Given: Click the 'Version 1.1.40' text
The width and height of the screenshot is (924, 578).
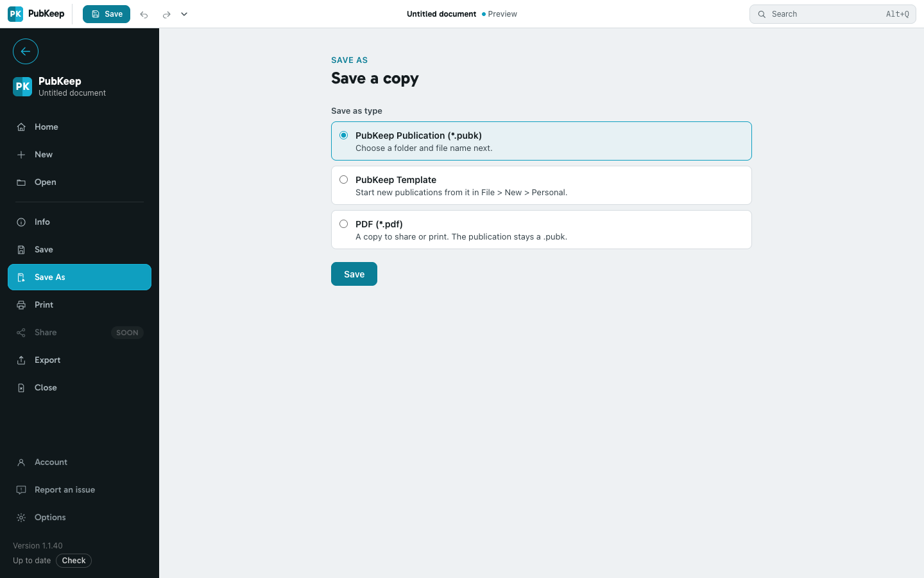Looking at the screenshot, I should pos(38,546).
